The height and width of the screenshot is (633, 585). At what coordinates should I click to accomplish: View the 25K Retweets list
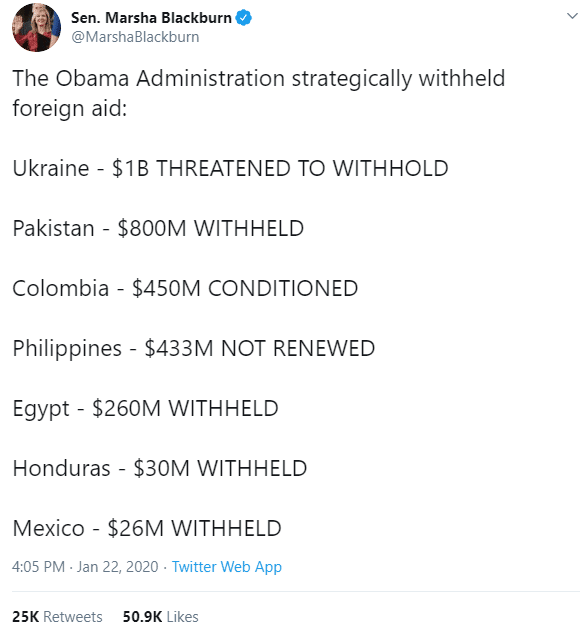[x=57, y=616]
